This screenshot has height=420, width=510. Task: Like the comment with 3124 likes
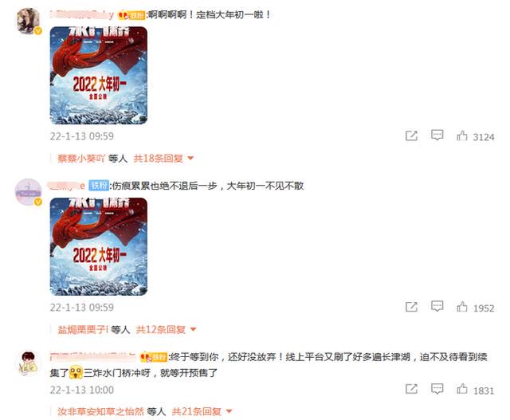(x=462, y=135)
